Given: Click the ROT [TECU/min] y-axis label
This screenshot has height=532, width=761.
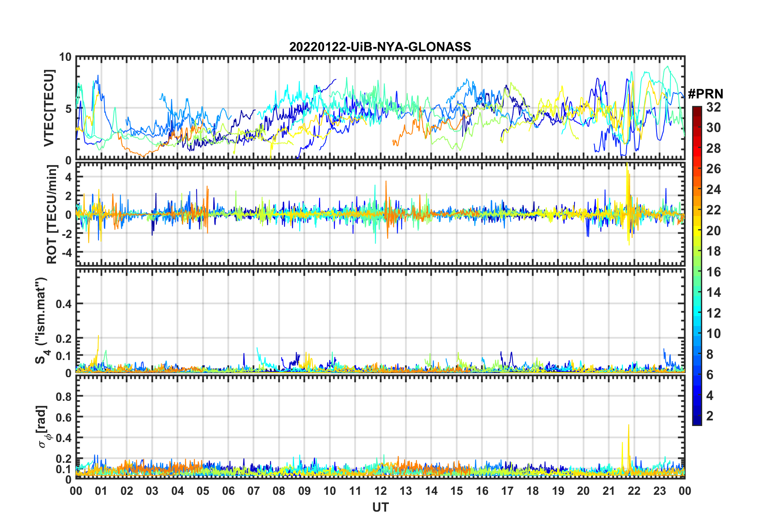Looking at the screenshot, I should click(52, 214).
